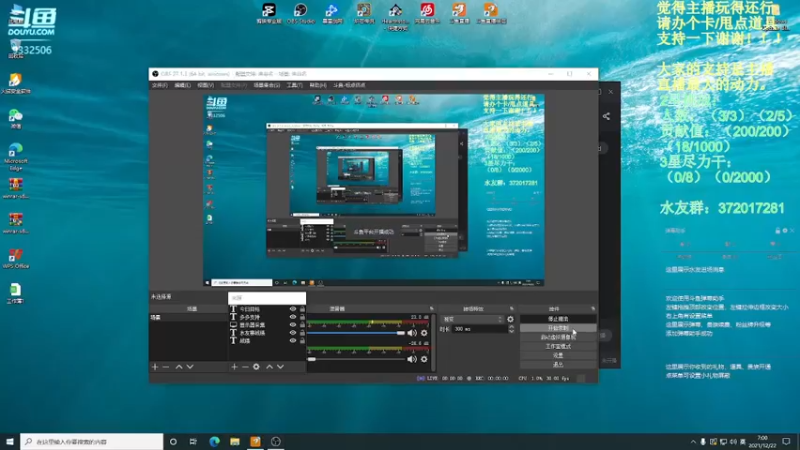Screen dimensions: 800x450
Task: Show hidden system tray icons chevron
Action: tap(693, 442)
